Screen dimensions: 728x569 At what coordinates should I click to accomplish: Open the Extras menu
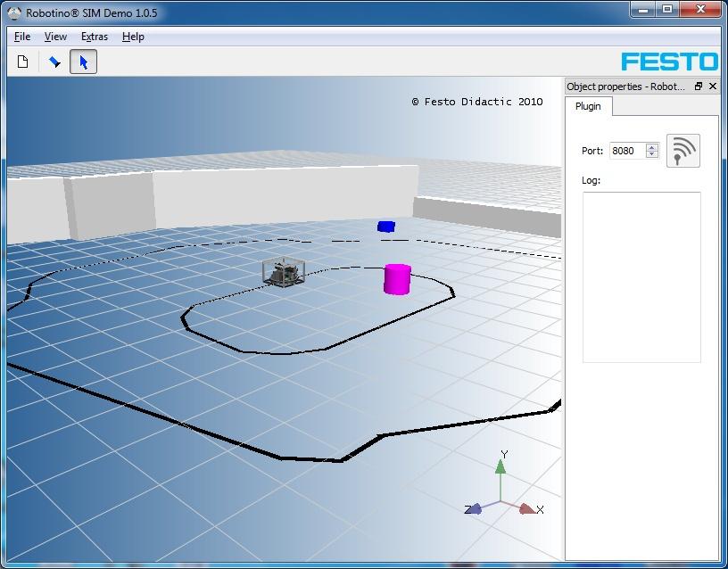[x=95, y=37]
